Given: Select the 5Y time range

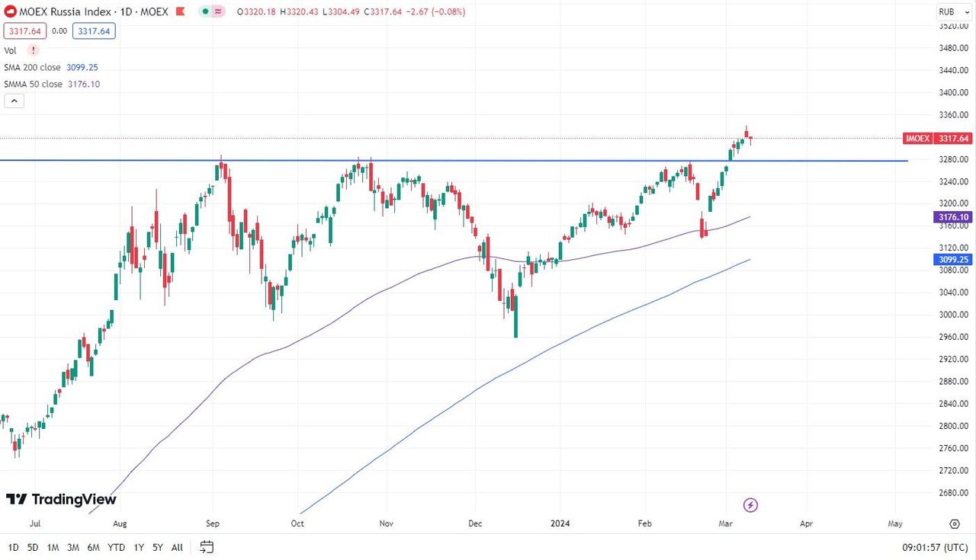Looking at the screenshot, I should 157,547.
